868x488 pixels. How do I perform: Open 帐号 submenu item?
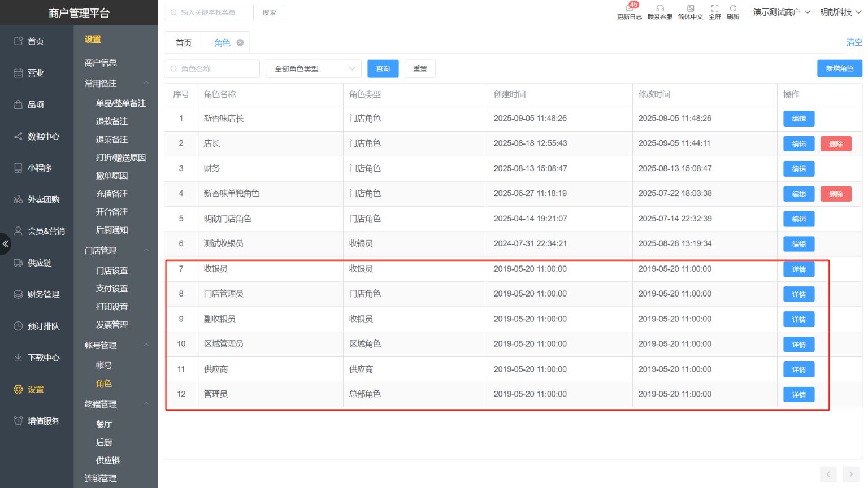[x=104, y=365]
